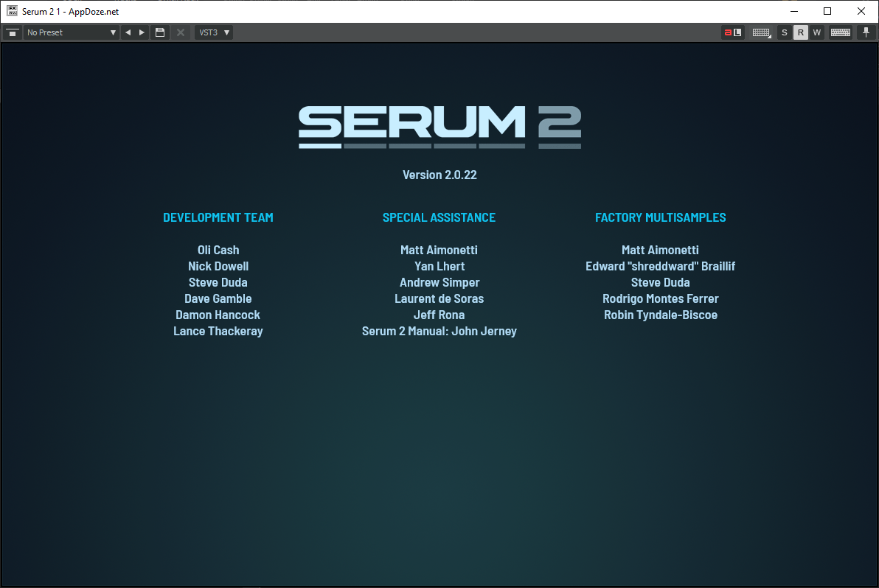This screenshot has height=588, width=879.
Task: Open the parameter grid menu icon
Action: [761, 32]
